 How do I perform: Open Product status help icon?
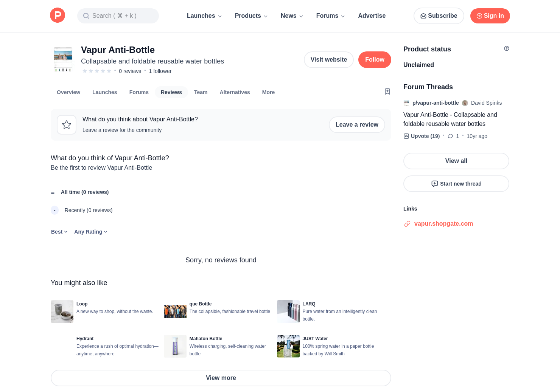pos(507,48)
